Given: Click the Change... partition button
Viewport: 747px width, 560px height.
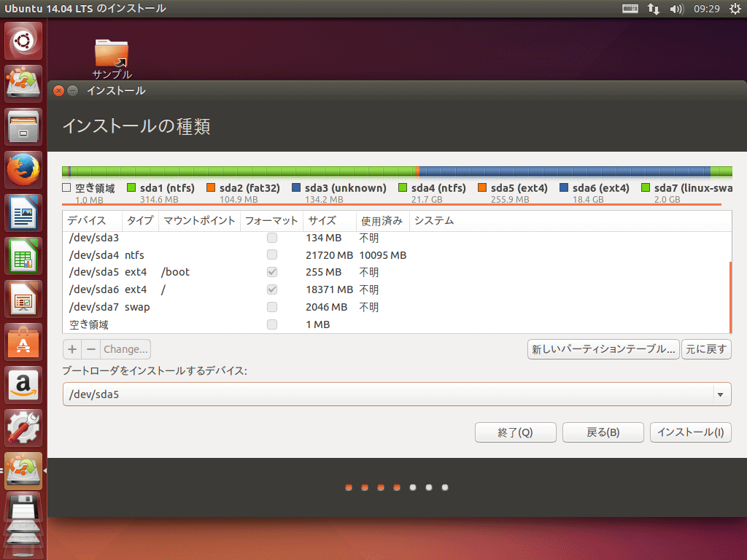Looking at the screenshot, I should point(125,349).
